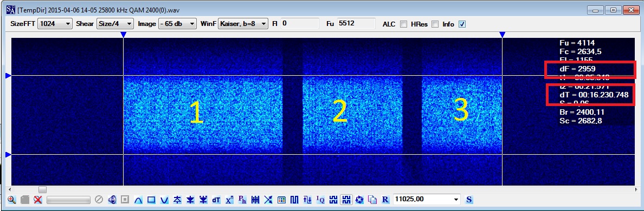Click the bold R icon
644x211 pixels.
point(385,200)
